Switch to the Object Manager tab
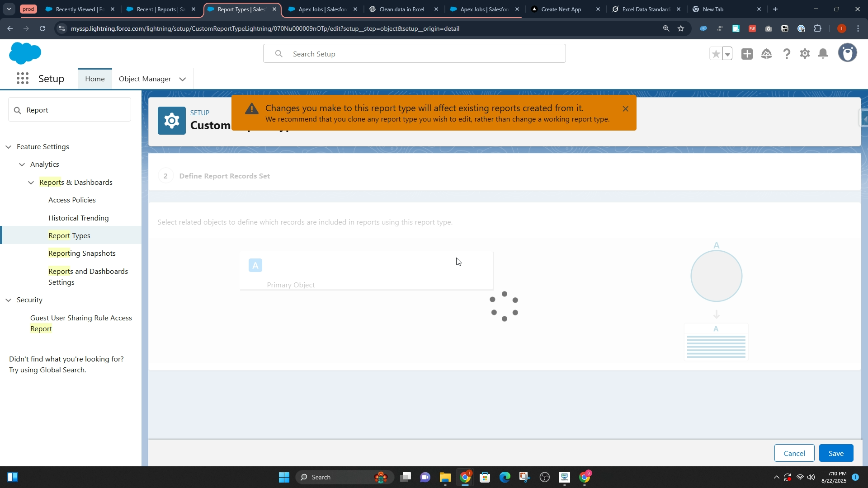This screenshot has width=868, height=488. pyautogui.click(x=145, y=79)
